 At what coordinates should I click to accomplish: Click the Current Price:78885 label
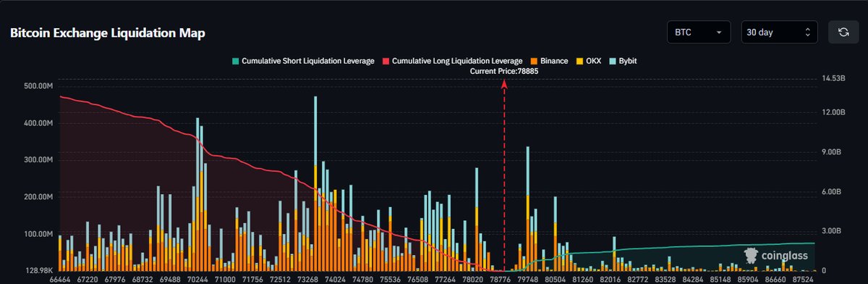504,72
